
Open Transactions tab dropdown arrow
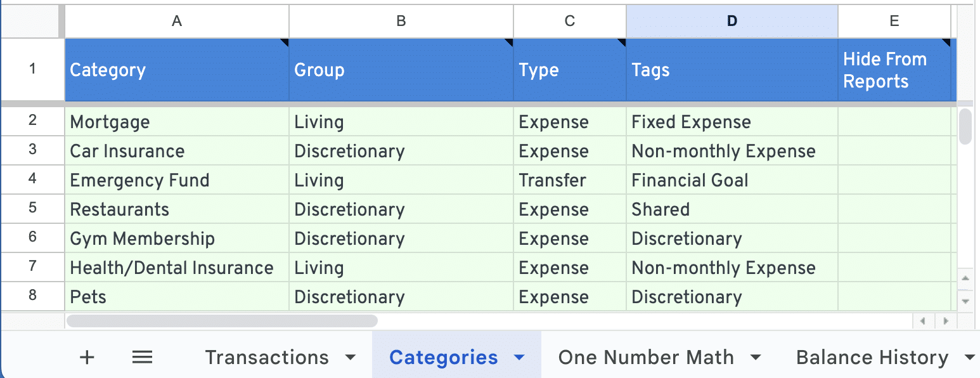point(350,358)
